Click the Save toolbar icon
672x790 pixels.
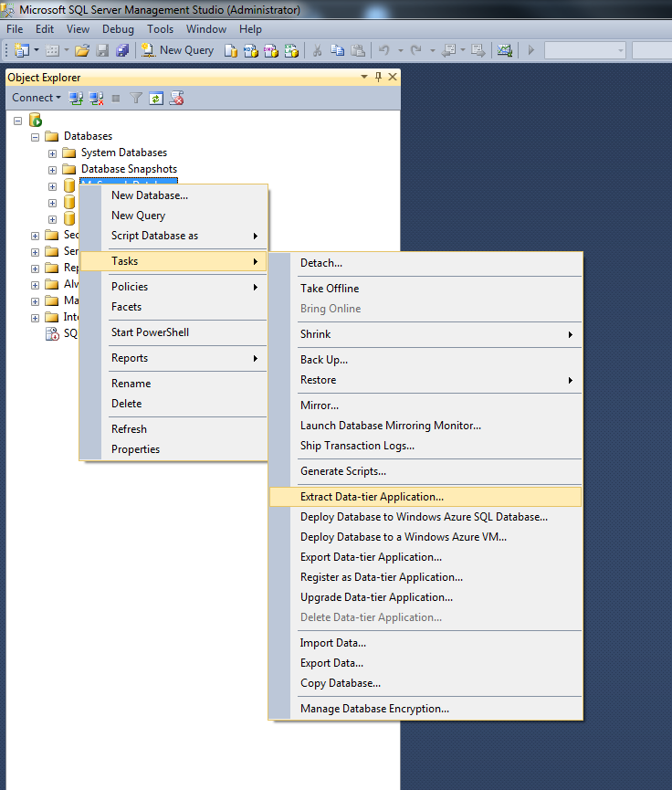pos(103,50)
